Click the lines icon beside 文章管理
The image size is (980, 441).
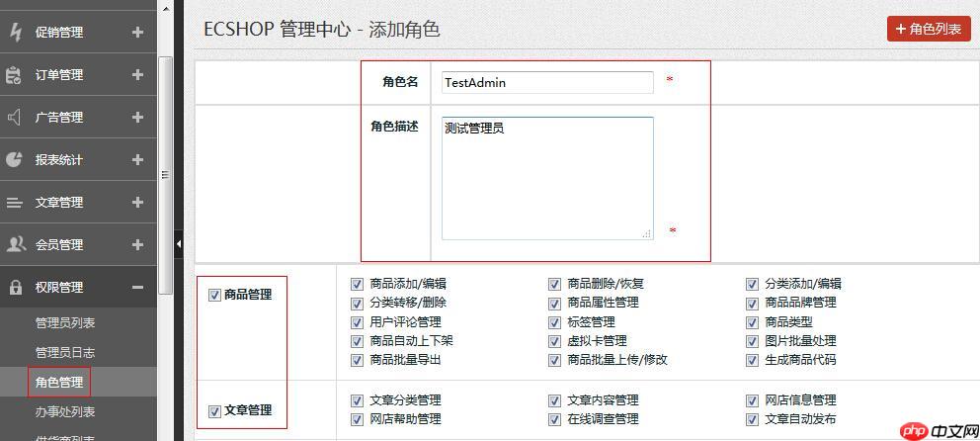pos(14,203)
